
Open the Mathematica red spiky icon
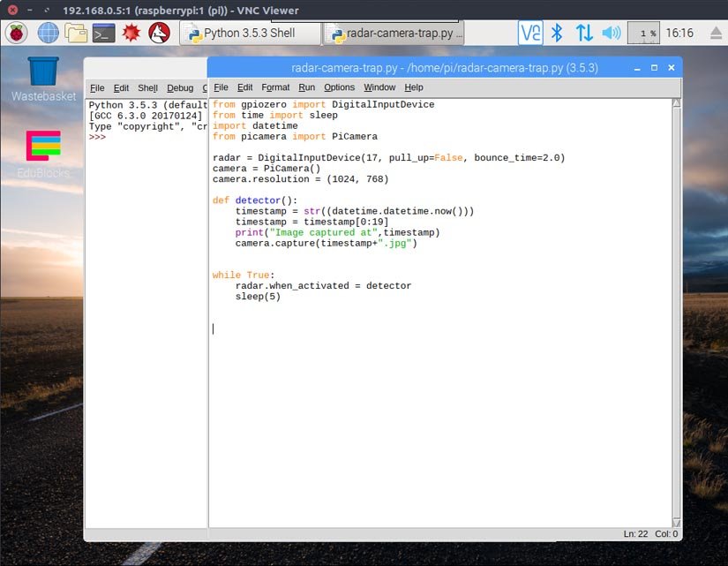[131, 34]
